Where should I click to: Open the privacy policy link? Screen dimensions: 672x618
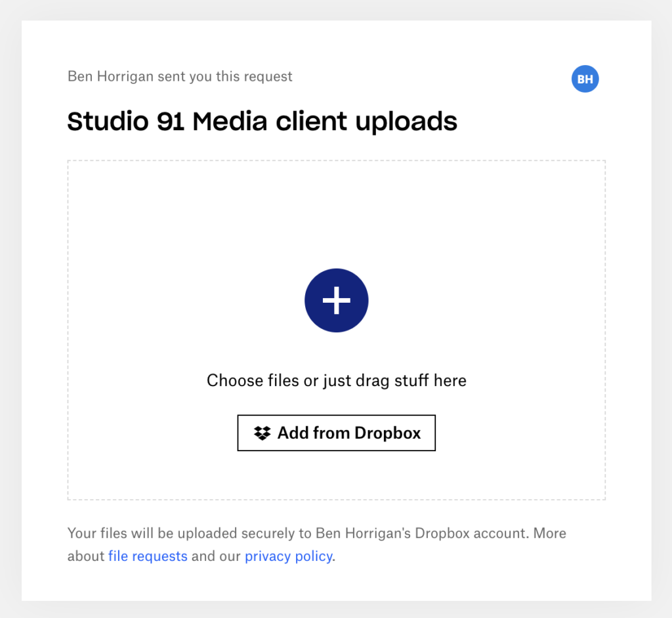[289, 556]
